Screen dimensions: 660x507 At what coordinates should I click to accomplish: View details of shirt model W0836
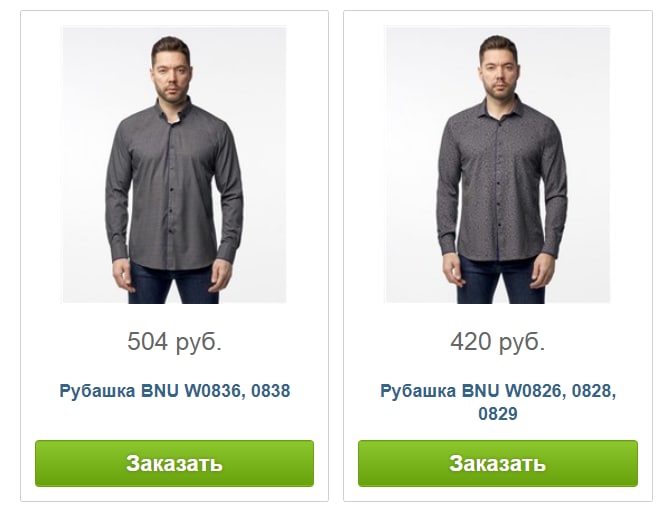pyautogui.click(x=175, y=391)
